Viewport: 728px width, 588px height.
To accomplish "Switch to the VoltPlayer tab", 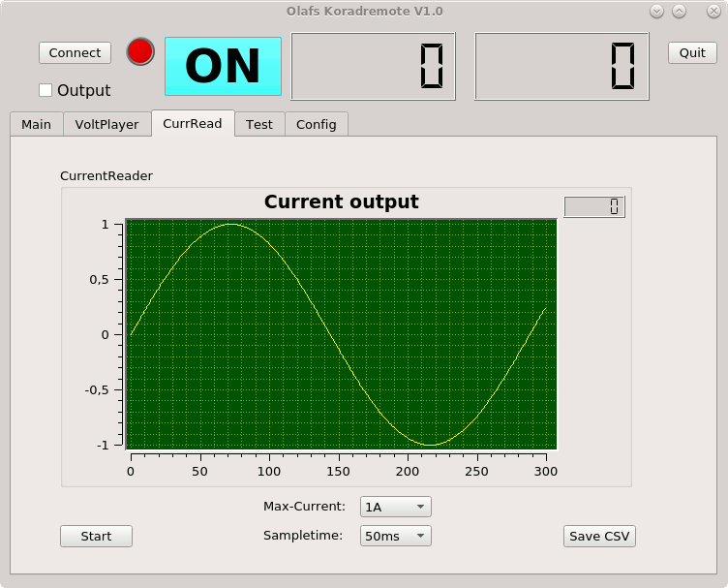I will tap(107, 124).
